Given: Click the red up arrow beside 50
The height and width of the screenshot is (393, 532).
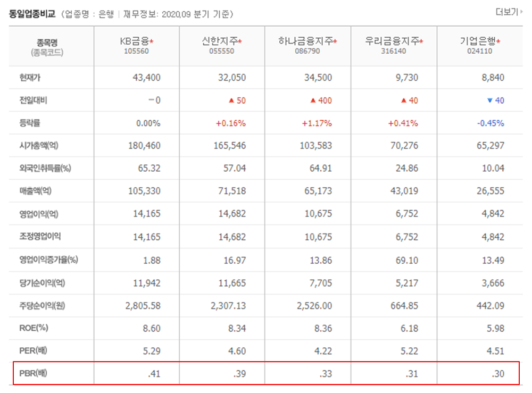Looking at the screenshot, I should tap(231, 101).
